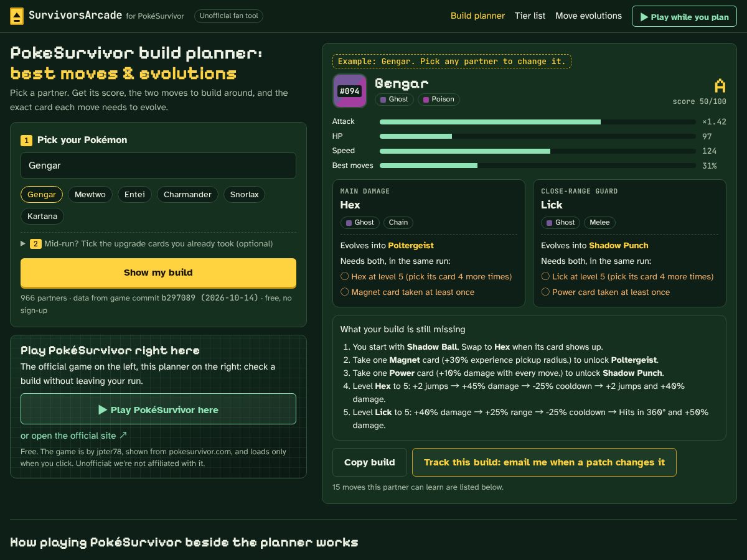This screenshot has width=747, height=560.
Task: Select the Gengar quick-pick chip
Action: [42, 195]
